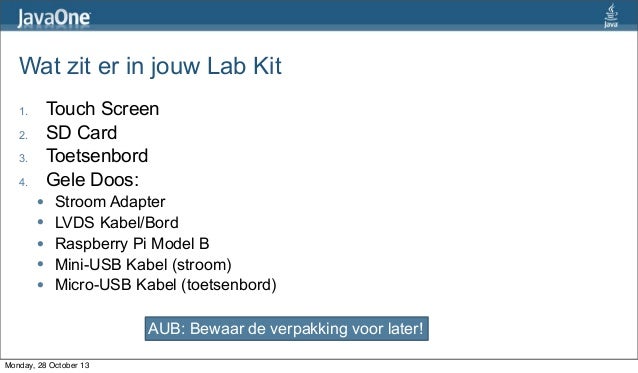Click the list number 1 marker
Image resolution: width=638 pixels, height=373 pixels.
(23, 111)
